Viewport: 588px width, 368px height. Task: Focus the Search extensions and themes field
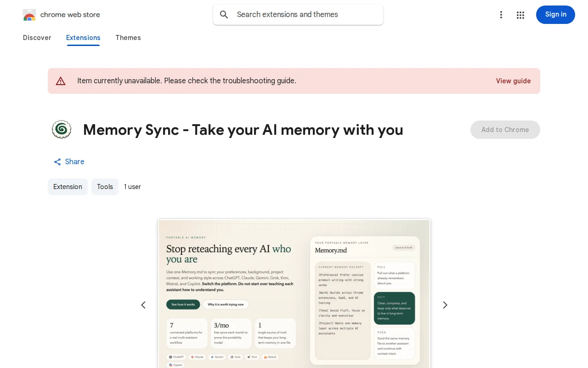(298, 15)
